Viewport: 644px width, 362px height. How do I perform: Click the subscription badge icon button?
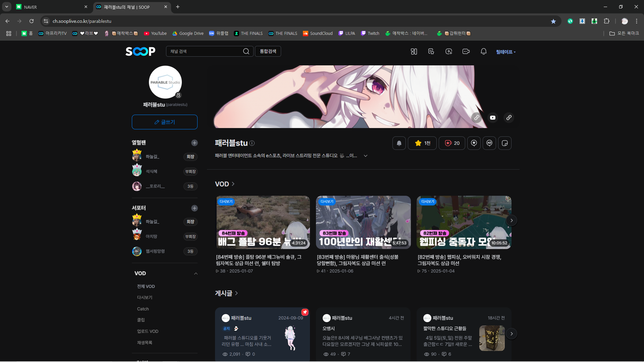[x=474, y=143]
